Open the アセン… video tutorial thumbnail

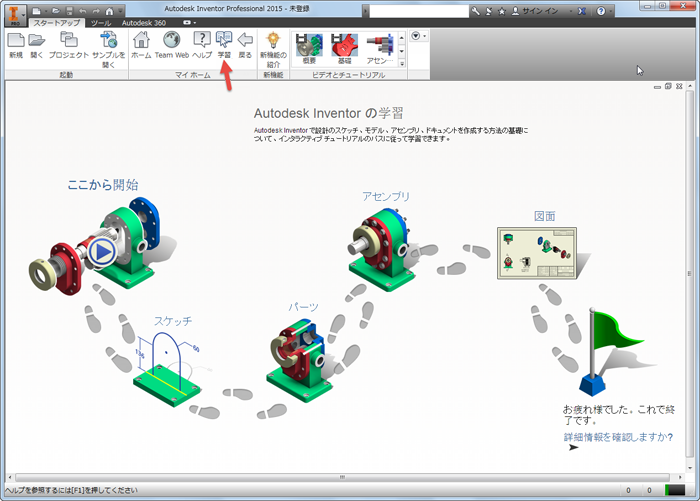point(380,48)
